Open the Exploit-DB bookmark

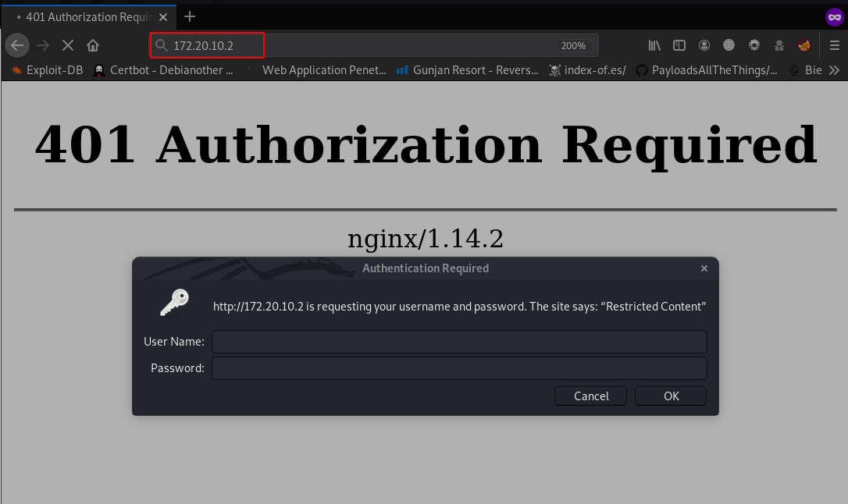pyautogui.click(x=47, y=70)
